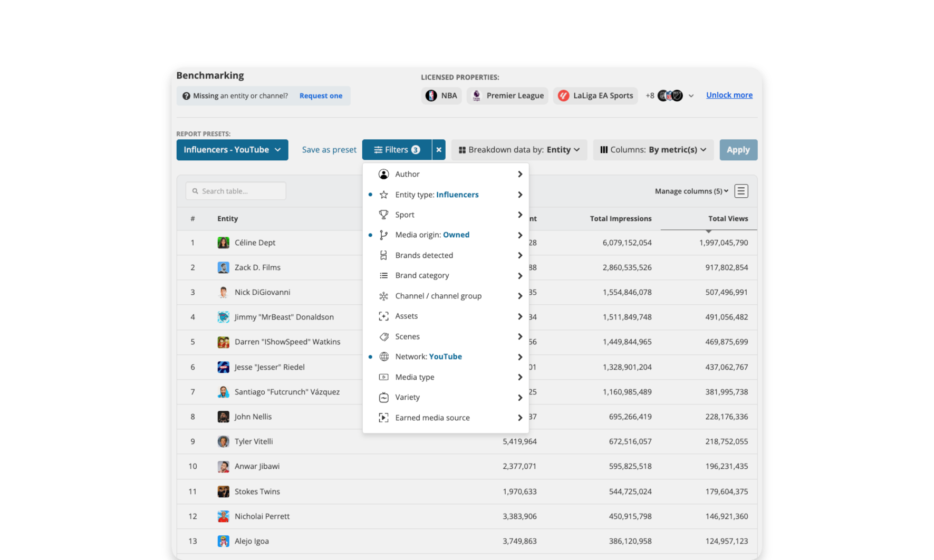Click the Scenes tag icon
This screenshot has height=560, width=934.
pos(384,336)
